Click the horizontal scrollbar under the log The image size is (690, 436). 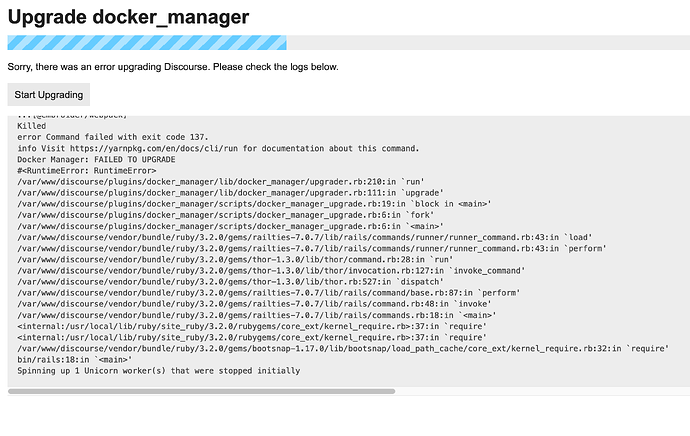[x=202, y=391]
